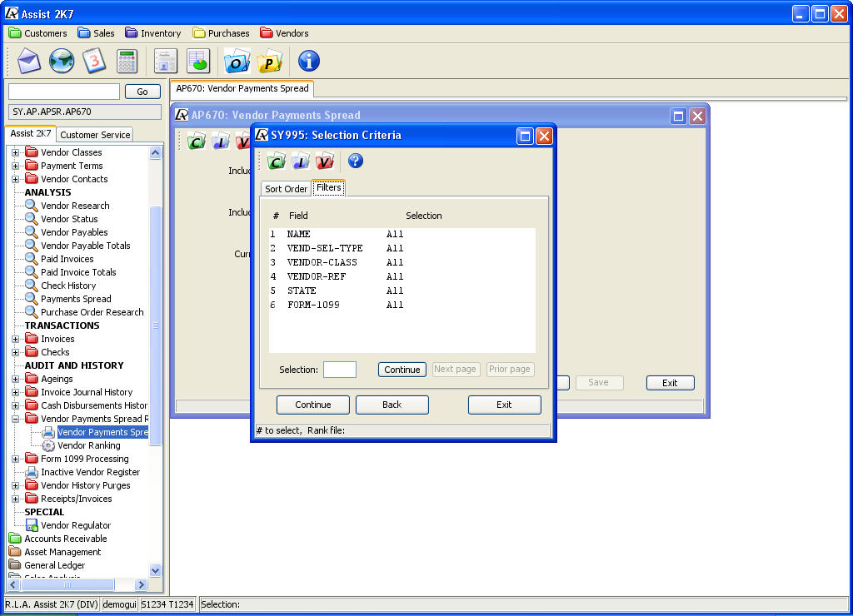Click Exit in Selection Criteria dialog
Viewport: 853px width, 616px height.
504,405
